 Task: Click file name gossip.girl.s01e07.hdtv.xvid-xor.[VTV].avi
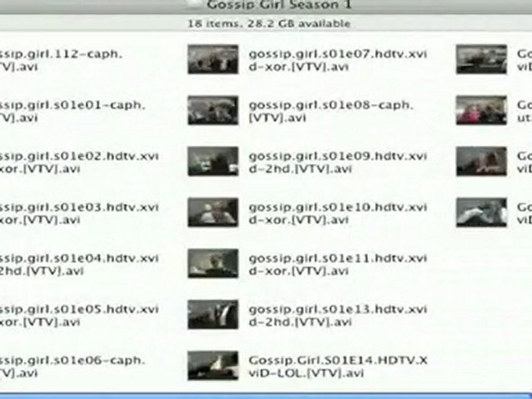pos(338,60)
